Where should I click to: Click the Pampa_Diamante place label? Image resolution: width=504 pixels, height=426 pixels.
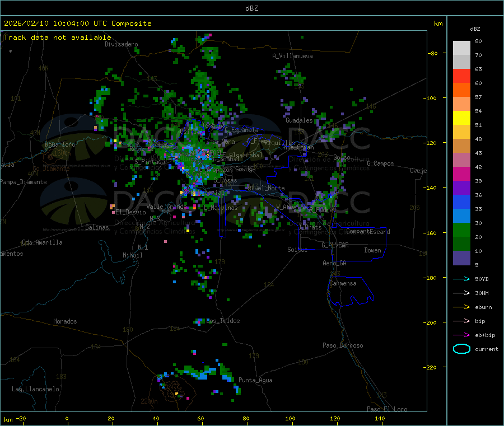pos(23,182)
